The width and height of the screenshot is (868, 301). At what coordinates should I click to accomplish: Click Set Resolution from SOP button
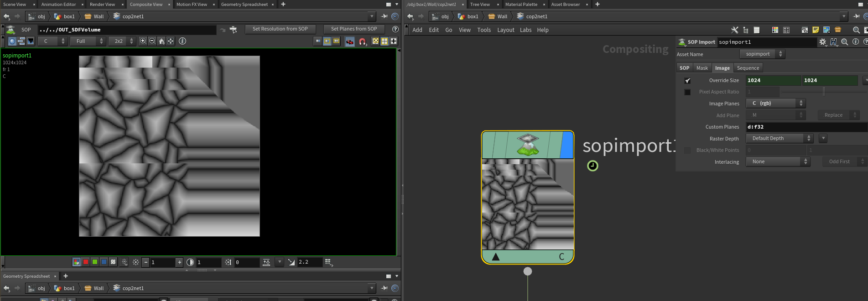[280, 29]
